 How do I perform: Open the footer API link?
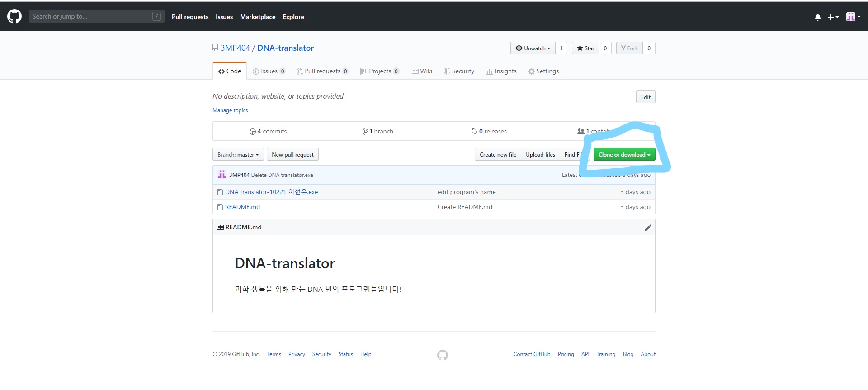585,354
